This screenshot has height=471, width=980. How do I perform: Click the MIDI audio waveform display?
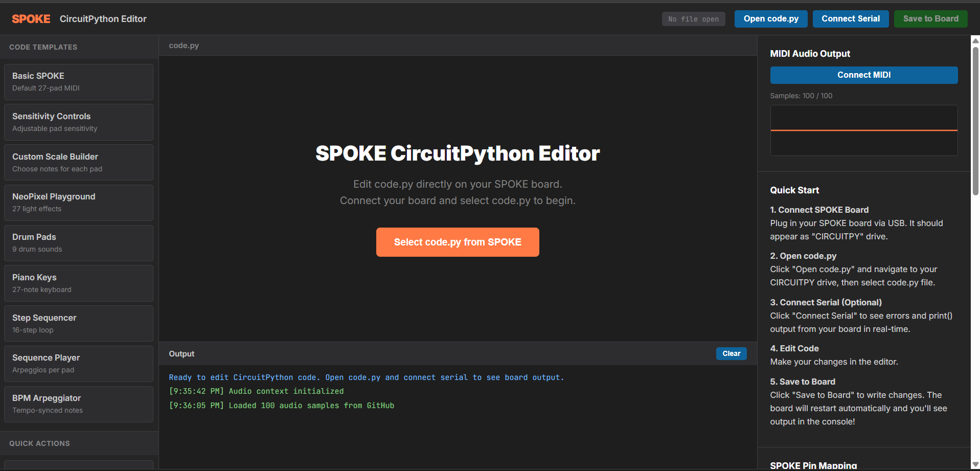click(x=864, y=130)
